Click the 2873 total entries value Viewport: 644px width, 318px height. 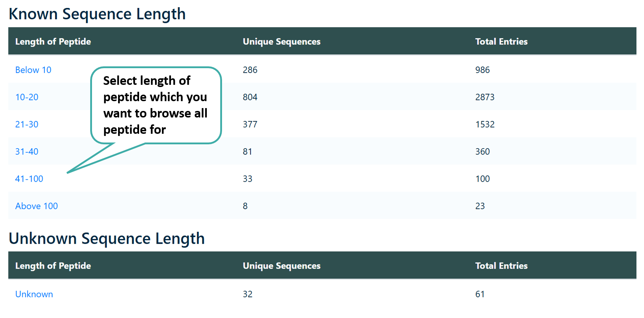point(485,97)
